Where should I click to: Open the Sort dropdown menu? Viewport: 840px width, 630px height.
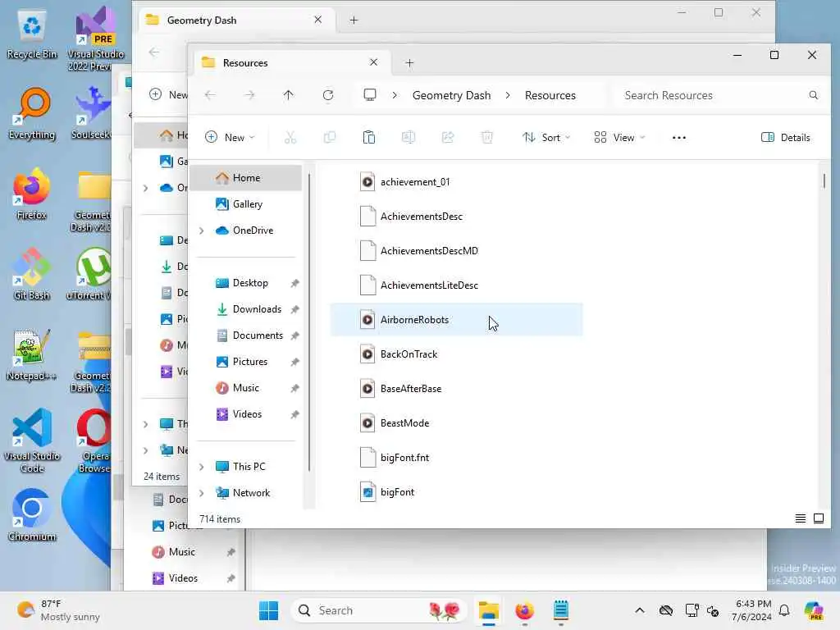[546, 138]
